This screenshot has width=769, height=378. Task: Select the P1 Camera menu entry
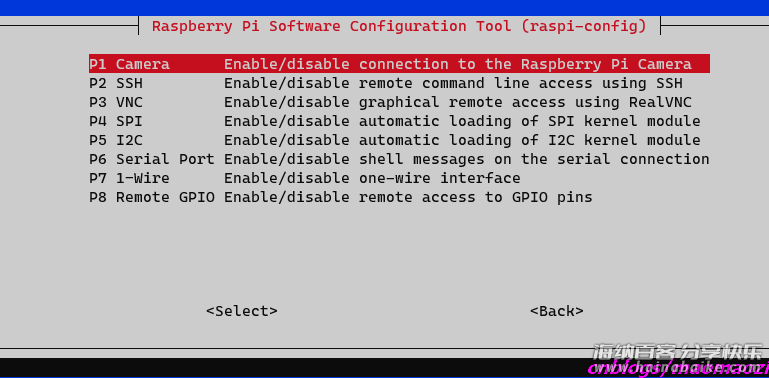click(x=399, y=64)
